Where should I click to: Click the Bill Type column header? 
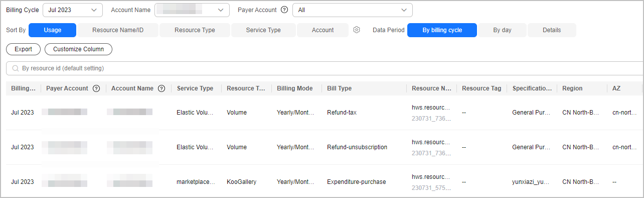pyautogui.click(x=339, y=88)
